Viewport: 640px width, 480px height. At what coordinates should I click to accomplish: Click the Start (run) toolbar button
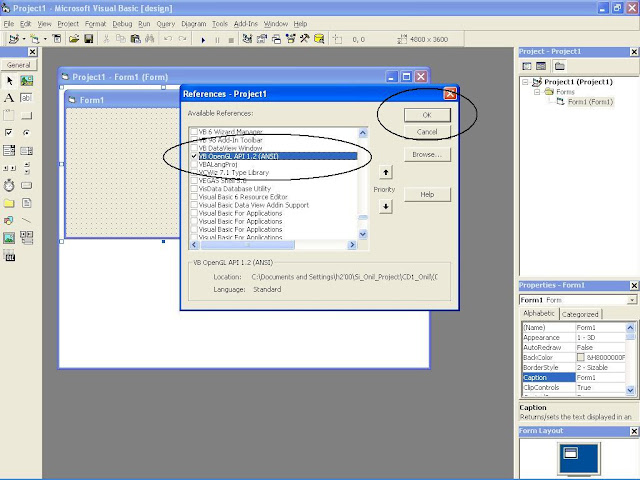tap(203, 40)
